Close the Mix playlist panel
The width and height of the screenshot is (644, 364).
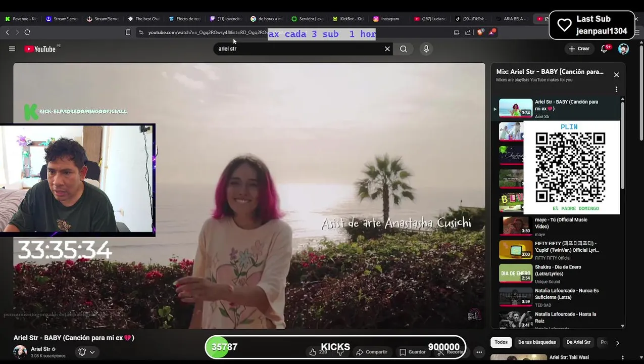click(x=616, y=75)
